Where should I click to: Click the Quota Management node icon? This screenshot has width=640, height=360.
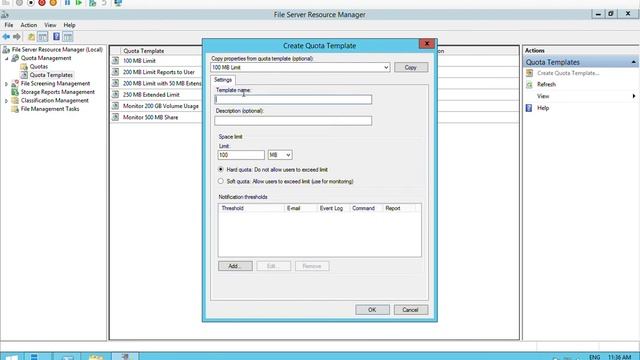point(15,58)
